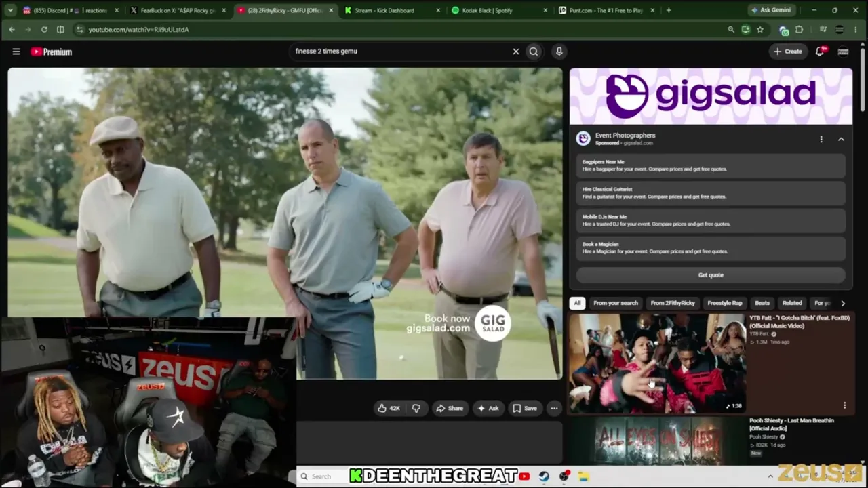868x488 pixels.
Task: Open zoom magnifier in the address bar
Action: tap(730, 30)
